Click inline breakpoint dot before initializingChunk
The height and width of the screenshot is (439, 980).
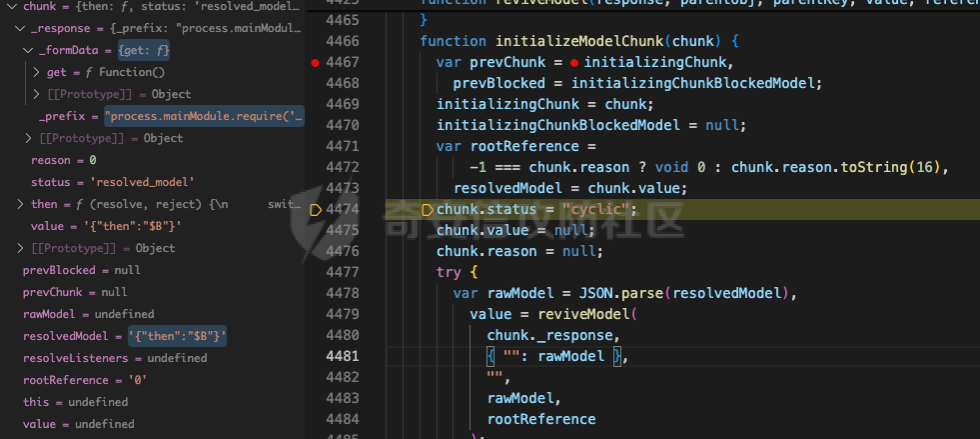[x=574, y=63]
